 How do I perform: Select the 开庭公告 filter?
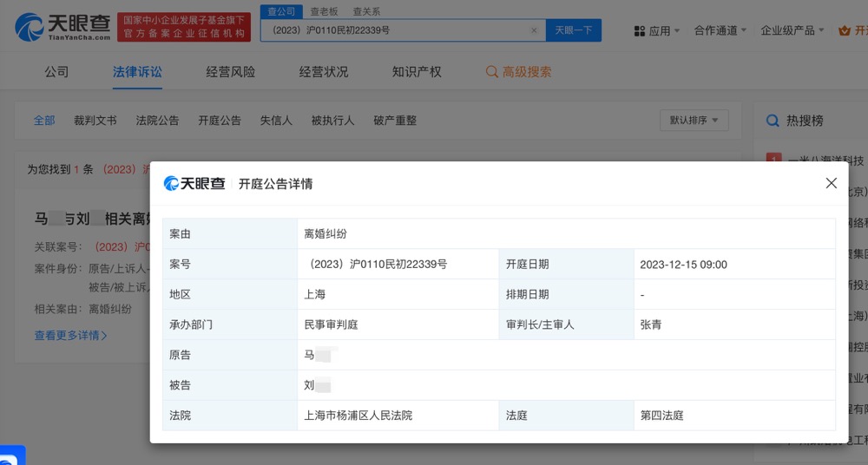(220, 121)
